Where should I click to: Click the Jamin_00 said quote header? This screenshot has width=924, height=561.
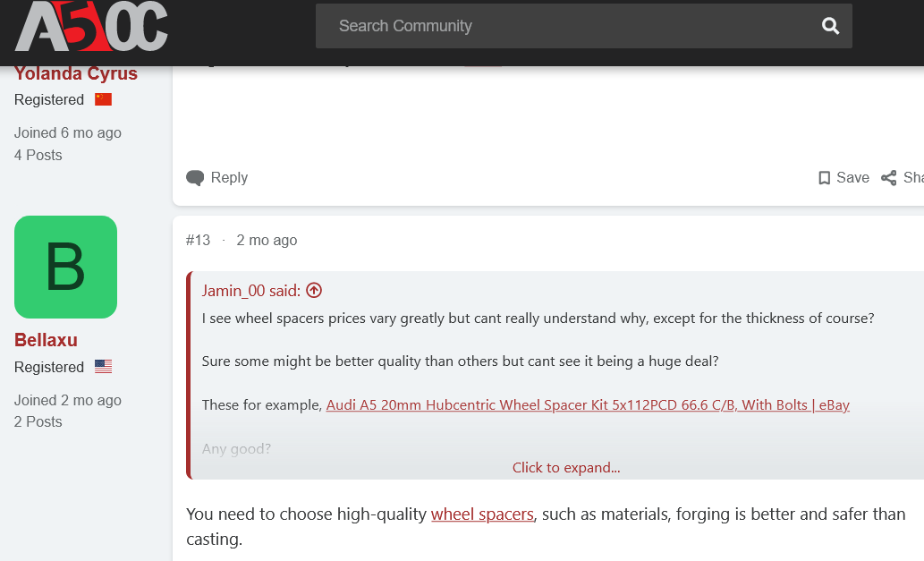click(250, 290)
